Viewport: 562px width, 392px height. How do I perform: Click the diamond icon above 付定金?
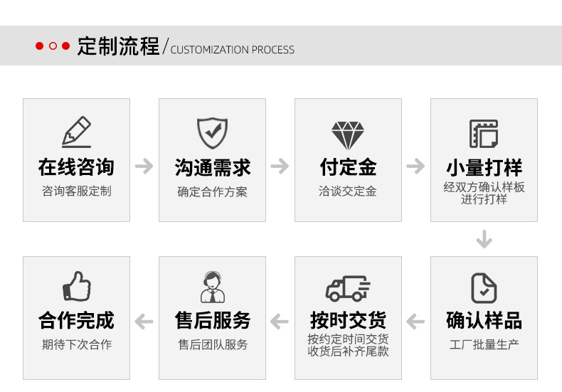click(348, 134)
